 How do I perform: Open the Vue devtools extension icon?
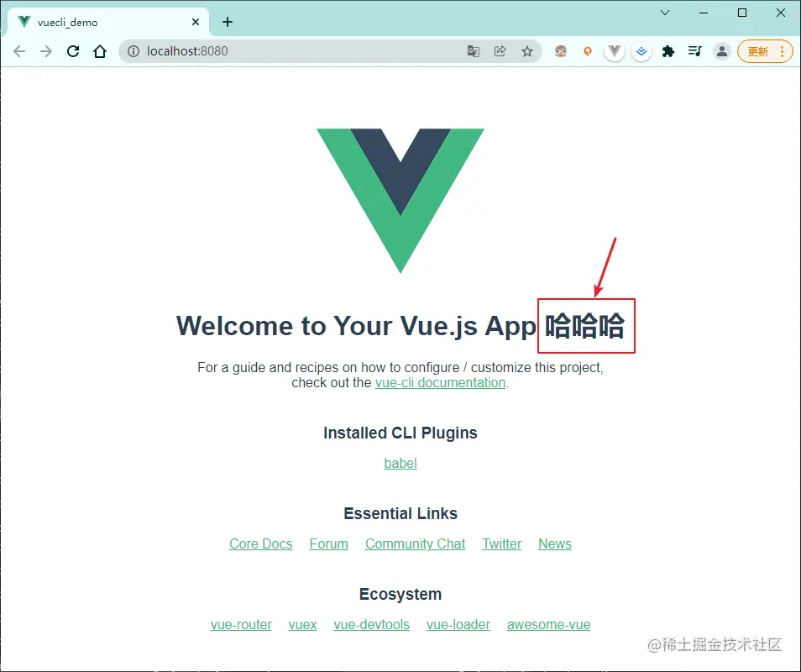(615, 51)
